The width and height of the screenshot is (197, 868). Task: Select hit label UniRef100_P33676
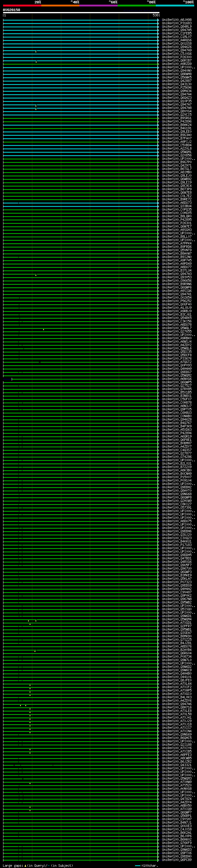pyautogui.click(x=177, y=358)
